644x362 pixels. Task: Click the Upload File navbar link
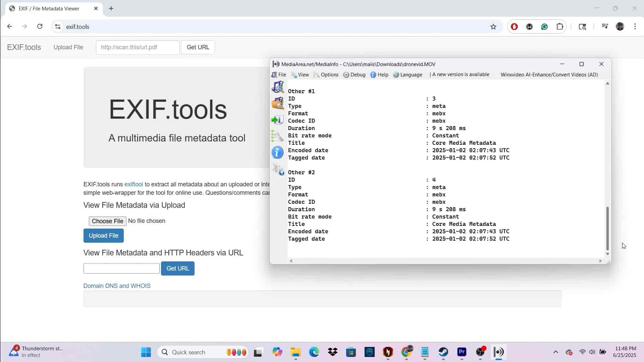coord(68,47)
